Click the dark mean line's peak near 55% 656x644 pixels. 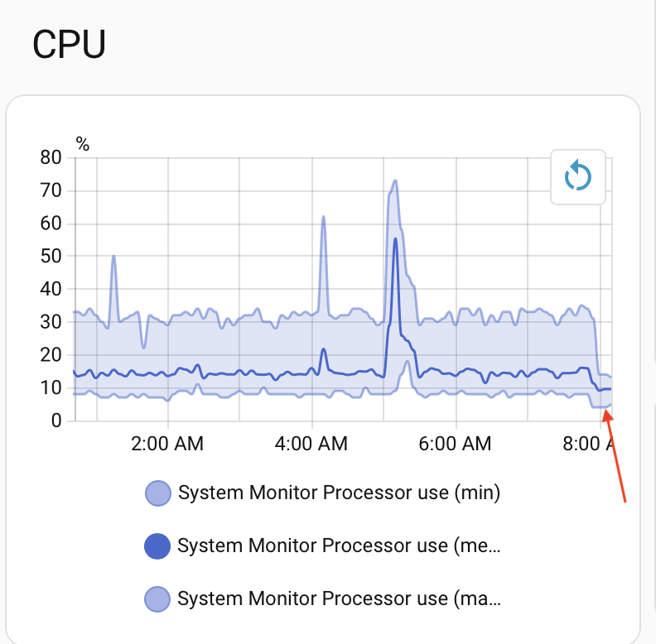click(x=395, y=239)
